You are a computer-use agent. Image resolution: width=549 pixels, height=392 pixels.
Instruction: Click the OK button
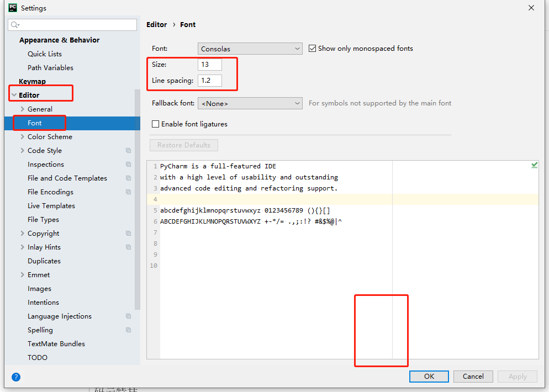tap(429, 376)
